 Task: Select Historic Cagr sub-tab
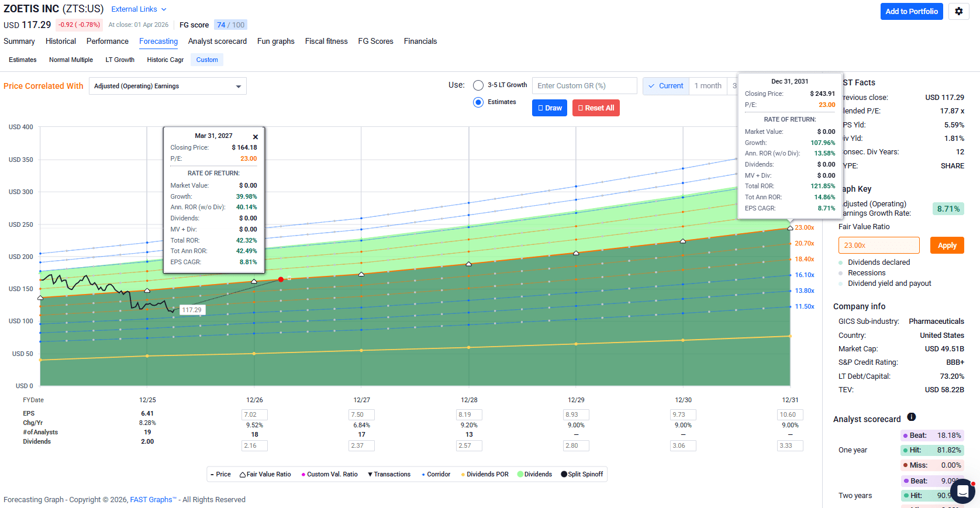click(x=165, y=60)
